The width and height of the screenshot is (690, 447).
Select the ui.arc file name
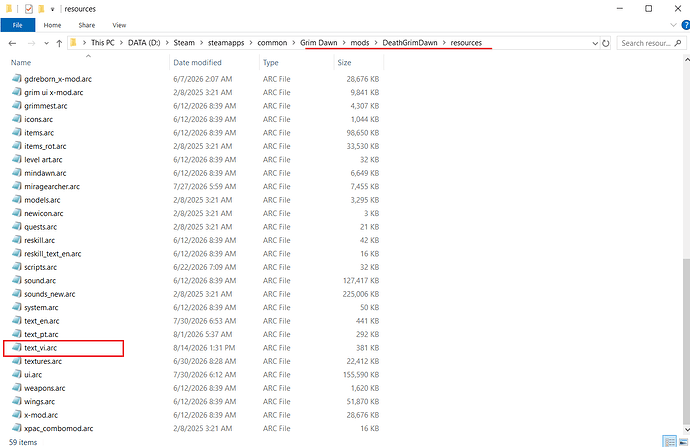[33, 375]
